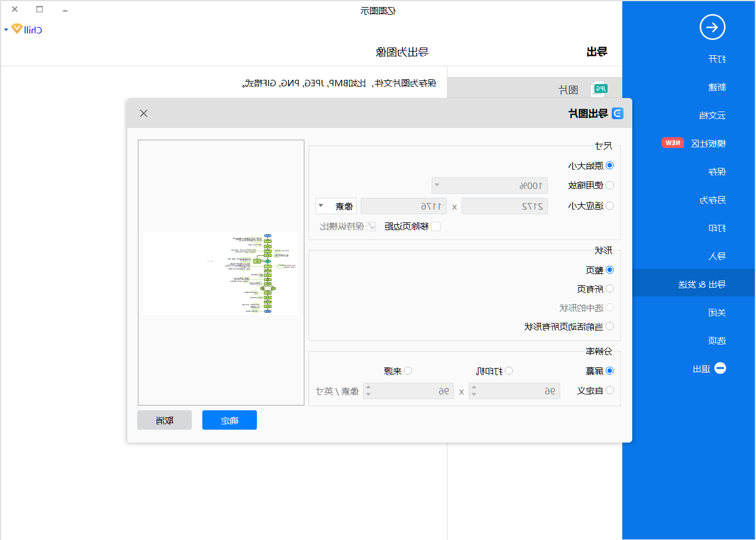Open the 打开 menu item
The width and height of the screenshot is (756, 540).
717,59
